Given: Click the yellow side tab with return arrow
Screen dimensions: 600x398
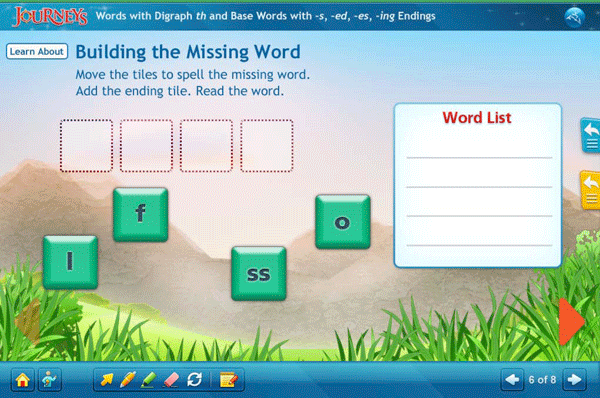Looking at the screenshot, I should click(x=590, y=190).
